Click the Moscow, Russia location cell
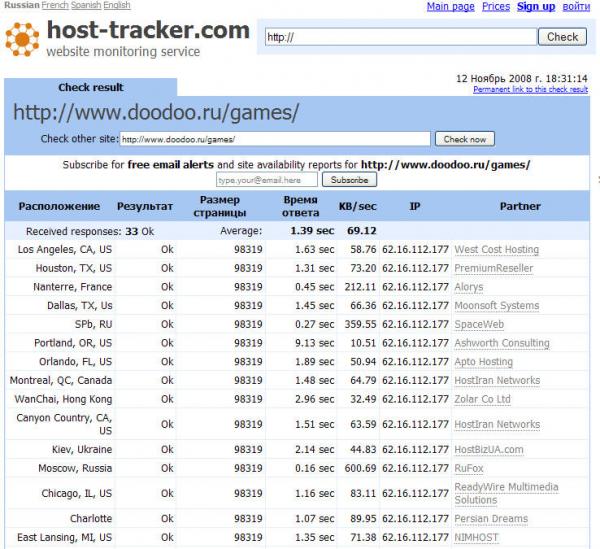Screen dimensions: 600x549 click(75, 468)
